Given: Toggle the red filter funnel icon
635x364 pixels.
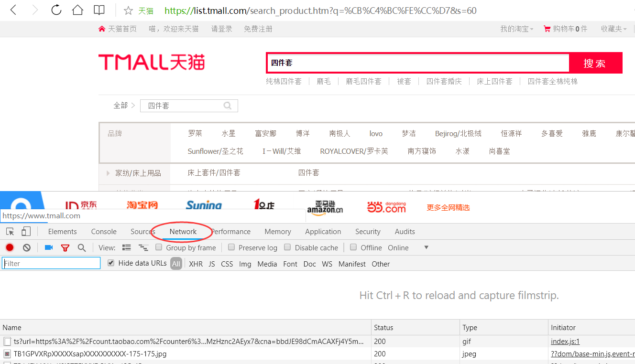Looking at the screenshot, I should coord(65,247).
